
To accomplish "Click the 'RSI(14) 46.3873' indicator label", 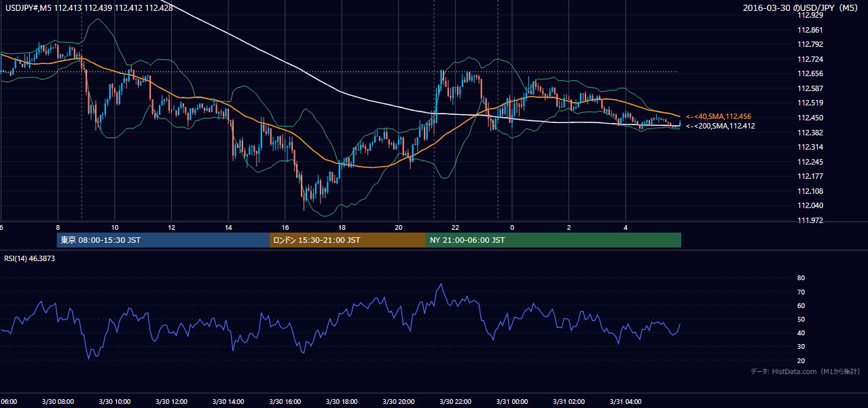I will click(x=30, y=258).
